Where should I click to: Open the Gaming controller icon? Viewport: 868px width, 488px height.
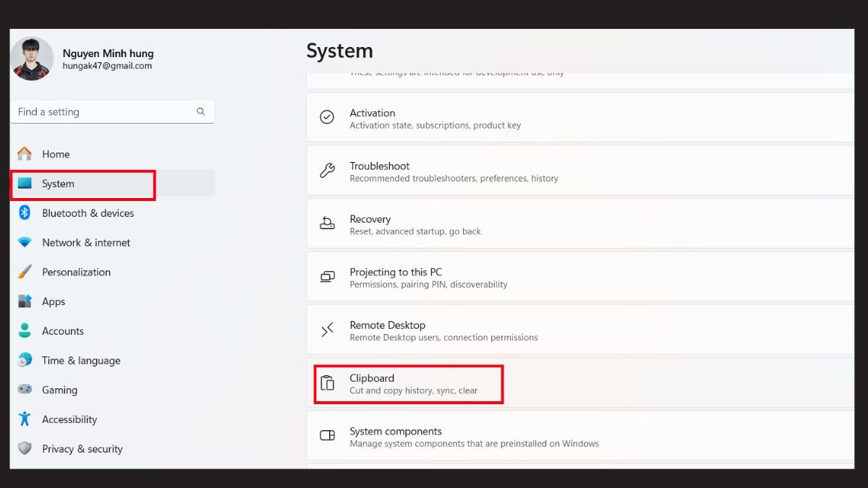25,390
